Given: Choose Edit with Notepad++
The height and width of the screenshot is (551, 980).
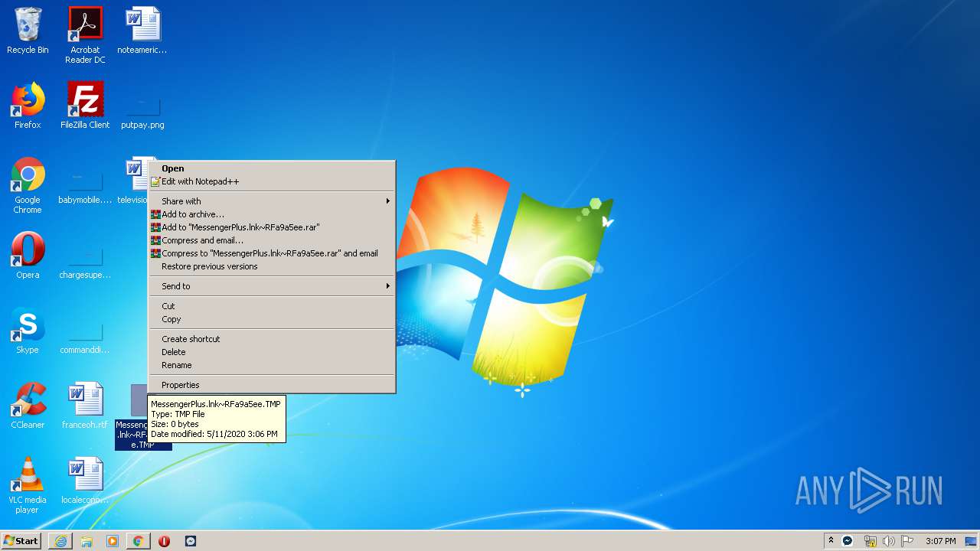Looking at the screenshot, I should click(272, 181).
